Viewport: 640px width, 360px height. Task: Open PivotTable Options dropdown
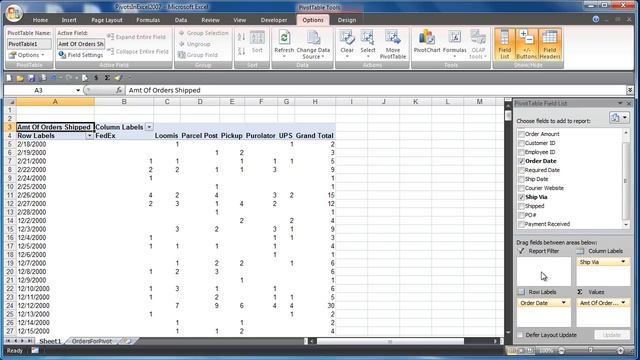tap(26, 55)
